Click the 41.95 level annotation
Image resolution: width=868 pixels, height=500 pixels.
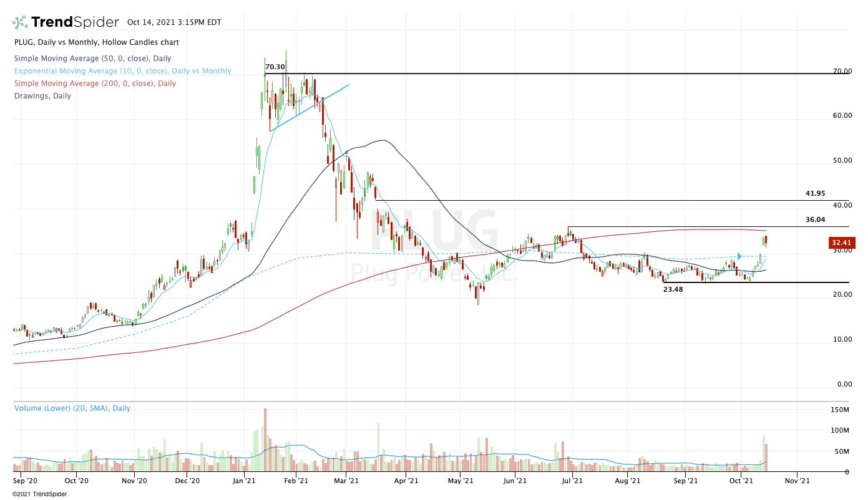pyautogui.click(x=816, y=193)
